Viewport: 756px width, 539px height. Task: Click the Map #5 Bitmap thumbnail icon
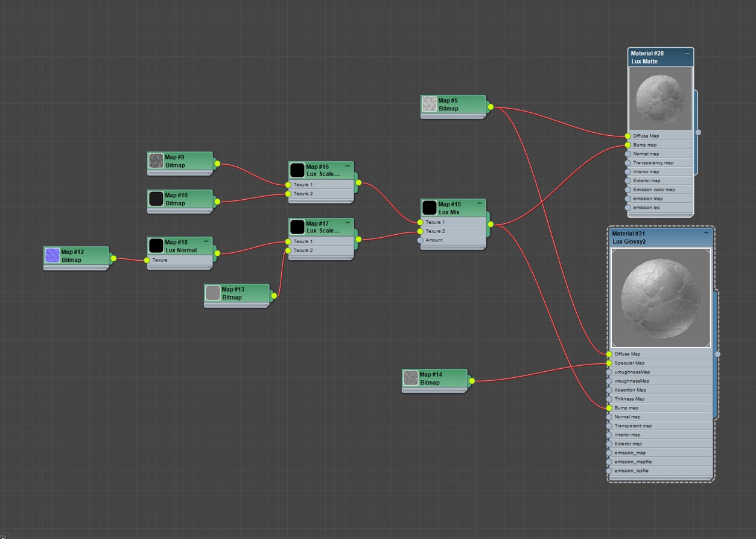[x=430, y=104]
